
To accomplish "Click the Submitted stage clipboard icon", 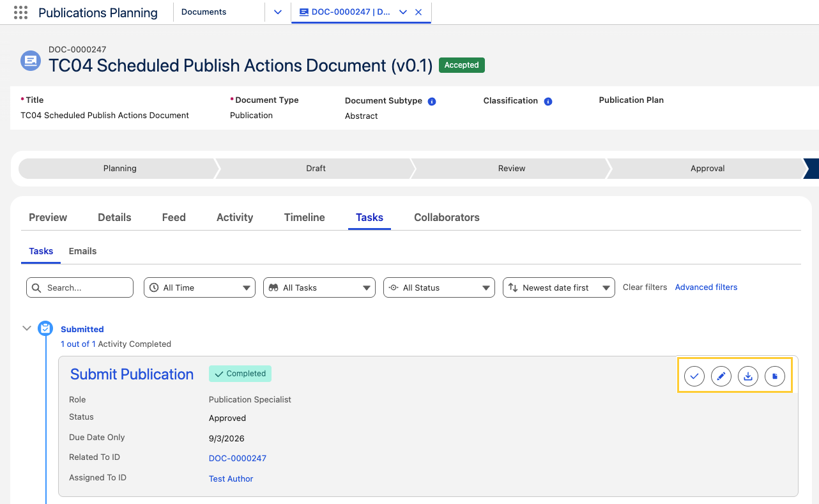I will 45,328.
